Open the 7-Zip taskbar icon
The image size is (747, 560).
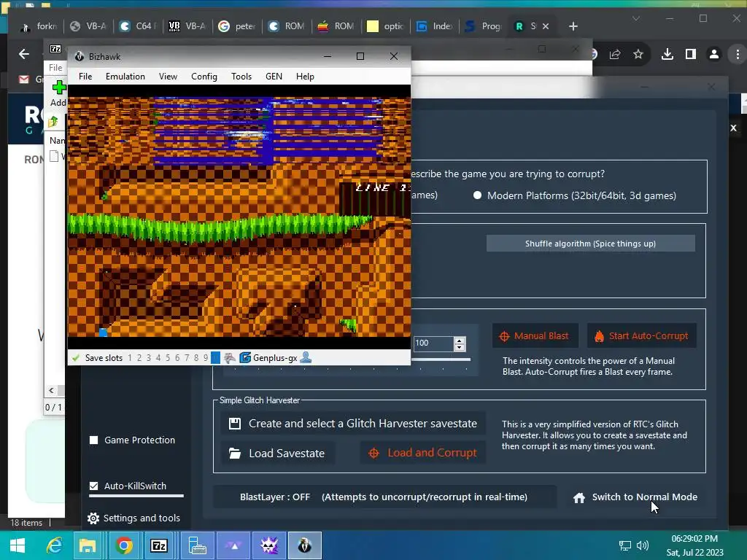click(158, 545)
